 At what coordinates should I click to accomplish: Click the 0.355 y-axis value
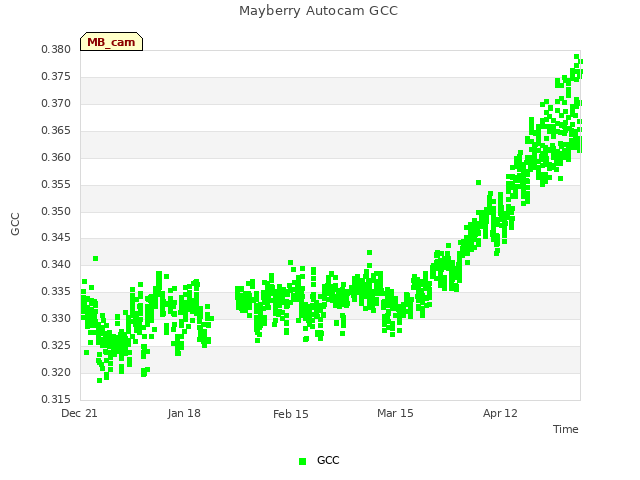coord(56,184)
